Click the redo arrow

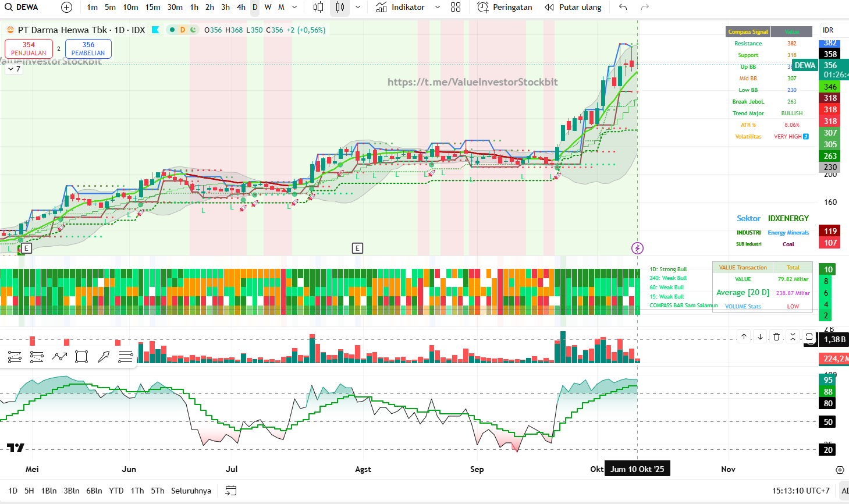pos(645,7)
